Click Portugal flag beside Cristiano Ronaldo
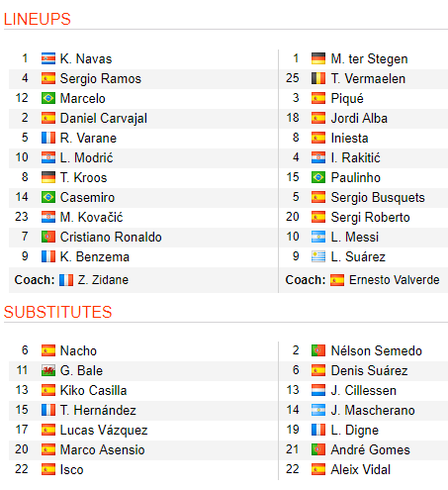Screen dimensions: 448x490 pyautogui.click(x=48, y=237)
